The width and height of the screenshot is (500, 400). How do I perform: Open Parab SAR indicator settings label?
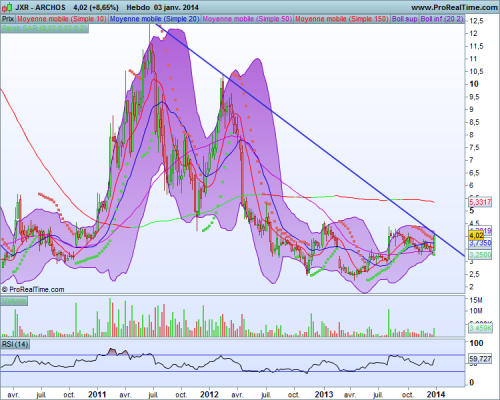click(45, 28)
